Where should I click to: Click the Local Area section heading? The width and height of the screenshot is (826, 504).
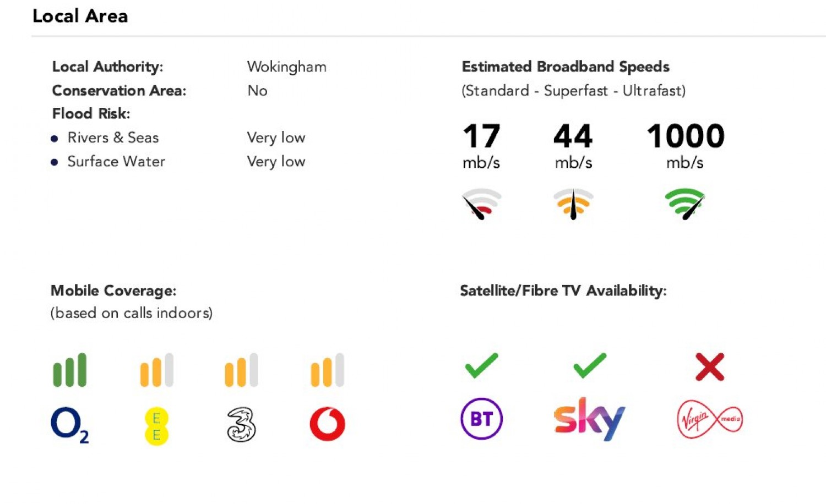coord(80,16)
